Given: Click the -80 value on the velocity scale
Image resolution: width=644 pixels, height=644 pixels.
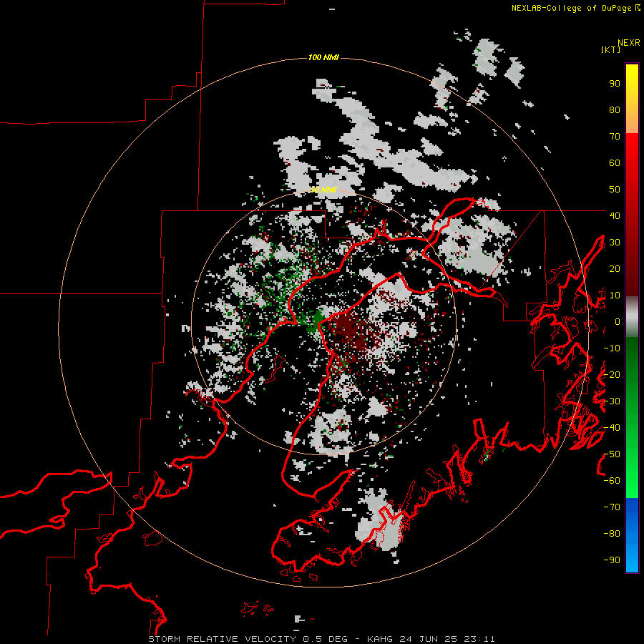Looking at the screenshot, I should coord(612,534).
